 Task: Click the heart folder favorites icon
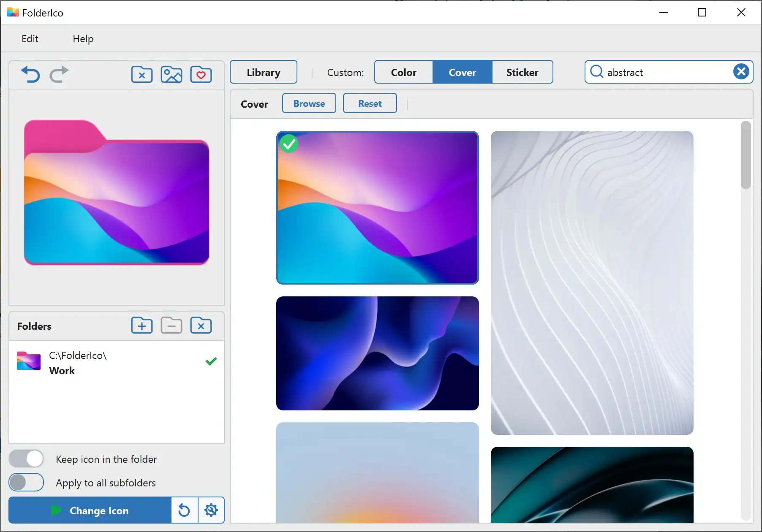[201, 75]
